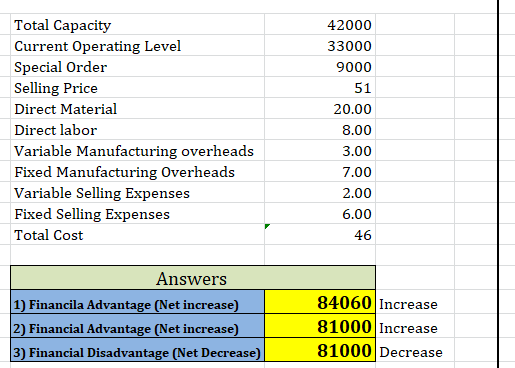This screenshot has height=368, width=515.
Task: Select the 'Answers' header cell
Action: pos(193,278)
